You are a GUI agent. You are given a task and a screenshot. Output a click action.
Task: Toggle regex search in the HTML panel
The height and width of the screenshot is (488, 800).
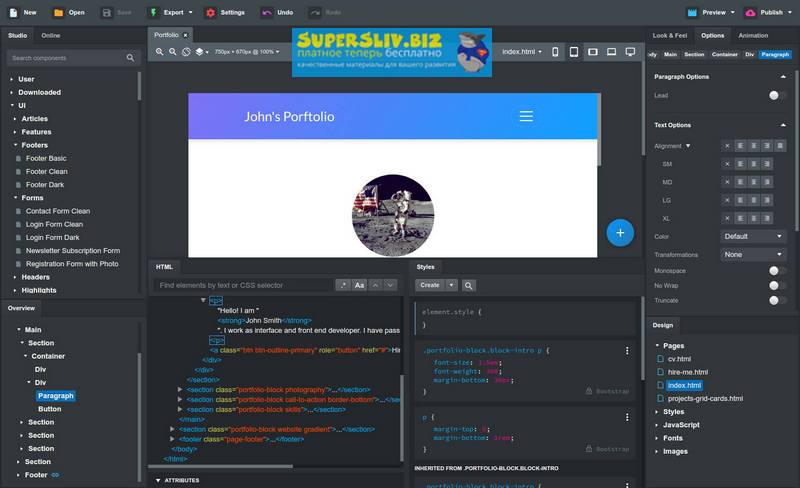[x=343, y=285]
